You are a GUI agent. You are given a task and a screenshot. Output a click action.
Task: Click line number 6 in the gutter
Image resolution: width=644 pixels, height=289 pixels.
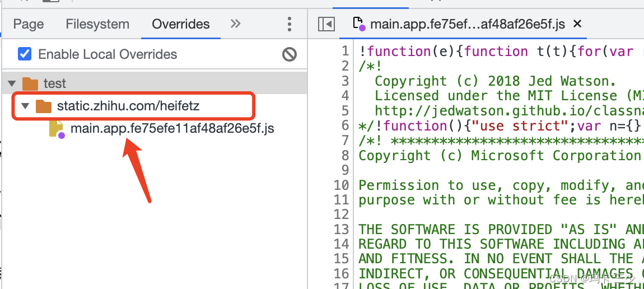pyautogui.click(x=345, y=125)
